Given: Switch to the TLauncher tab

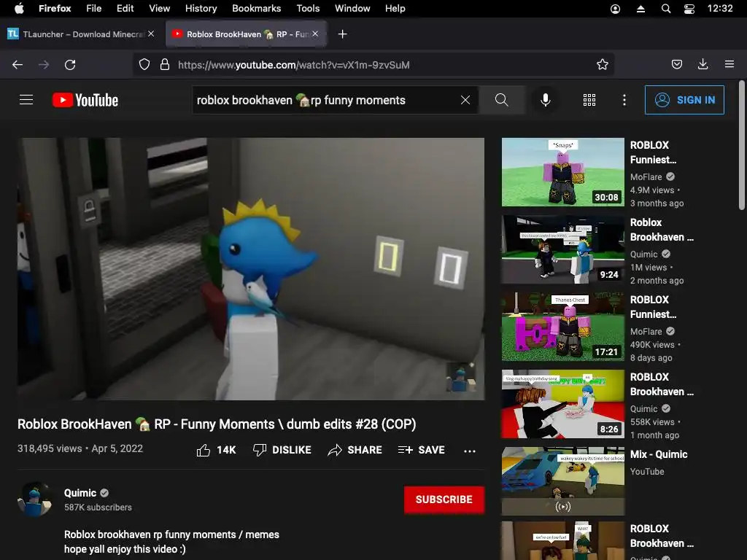Looking at the screenshot, I should pyautogui.click(x=81, y=34).
